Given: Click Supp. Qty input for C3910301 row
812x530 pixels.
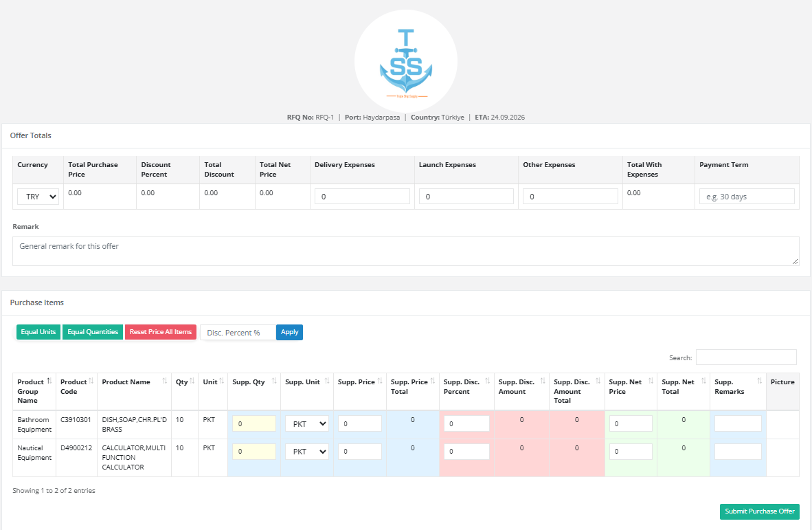Looking at the screenshot, I should 254,423.
